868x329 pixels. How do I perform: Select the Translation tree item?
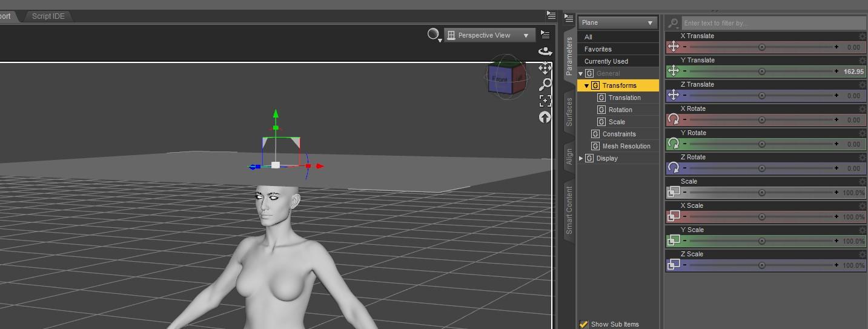pyautogui.click(x=624, y=98)
